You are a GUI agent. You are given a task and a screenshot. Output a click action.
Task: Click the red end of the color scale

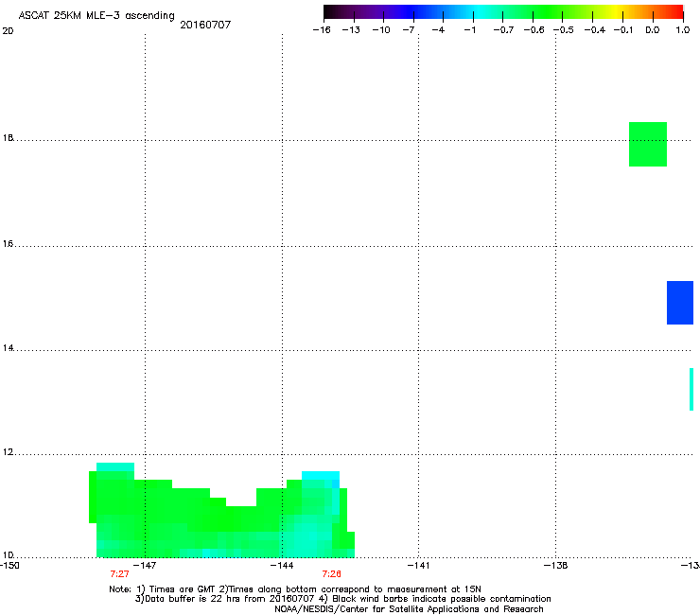point(676,11)
